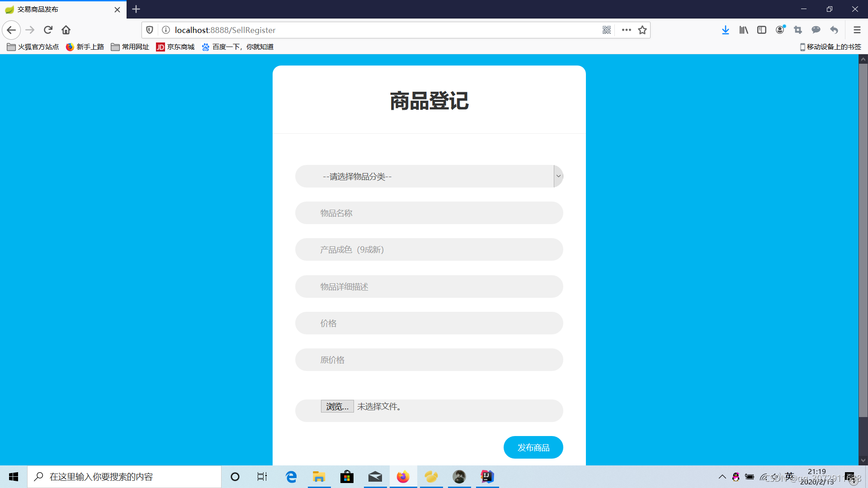This screenshot has width=868, height=488.
Task: Focus the 产品成色 (9成新) field
Action: pos(429,249)
